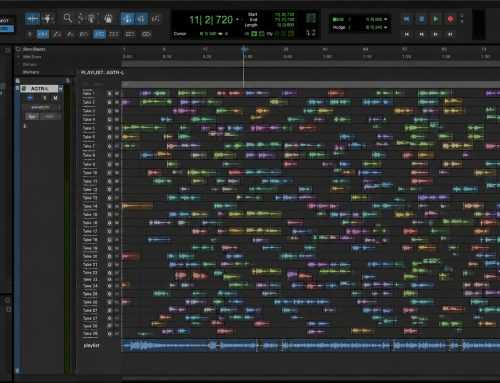Click the third icon in the lower toolbar row
This screenshot has height=383, width=500.
tap(57, 34)
